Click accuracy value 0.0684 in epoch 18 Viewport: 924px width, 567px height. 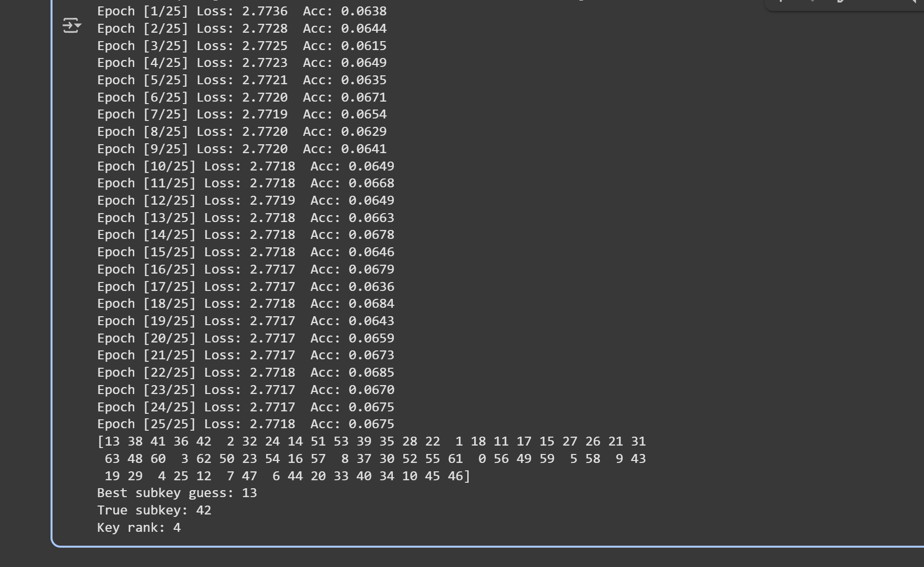(x=371, y=304)
